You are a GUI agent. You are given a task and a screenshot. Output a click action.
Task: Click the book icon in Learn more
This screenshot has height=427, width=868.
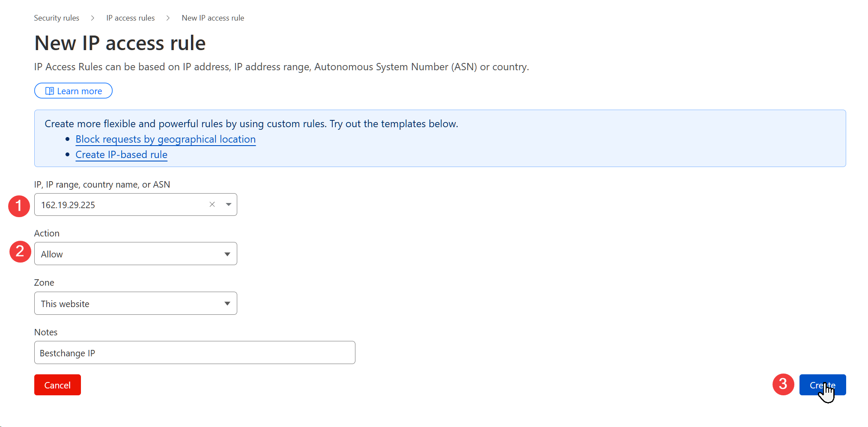[50, 91]
